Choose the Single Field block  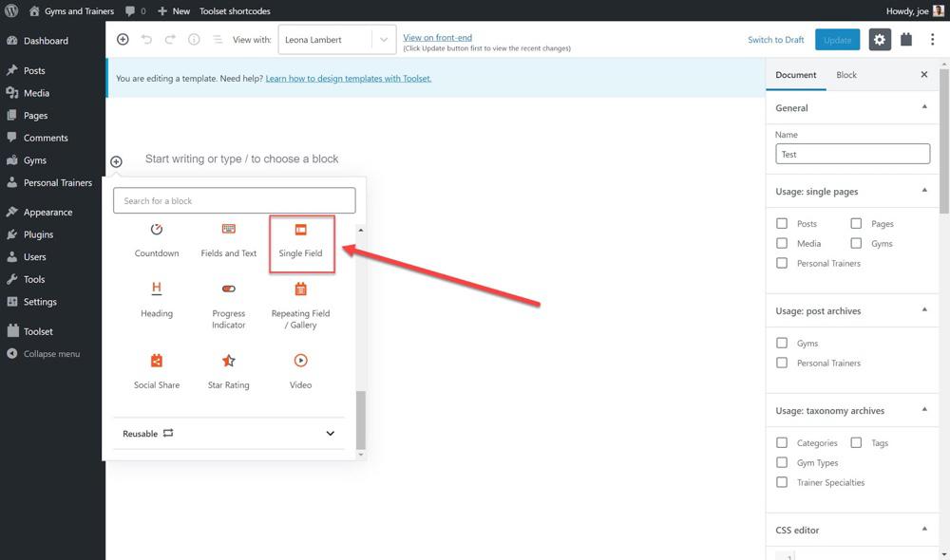[301, 242]
